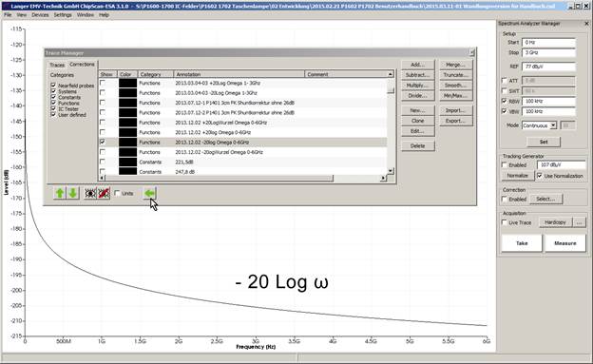Screen dimensions: 593x364
Task: Open the Devices menu
Action: click(x=40, y=15)
